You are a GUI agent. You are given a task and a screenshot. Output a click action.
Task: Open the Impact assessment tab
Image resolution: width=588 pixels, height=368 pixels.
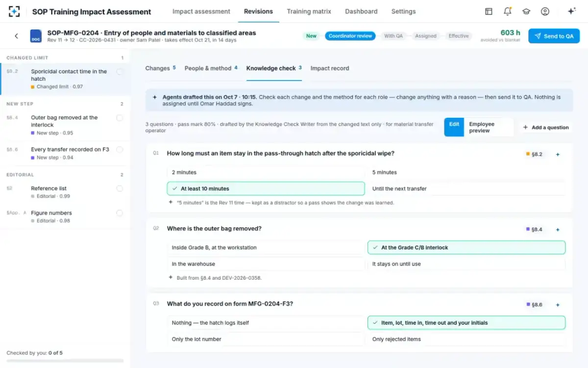click(201, 11)
